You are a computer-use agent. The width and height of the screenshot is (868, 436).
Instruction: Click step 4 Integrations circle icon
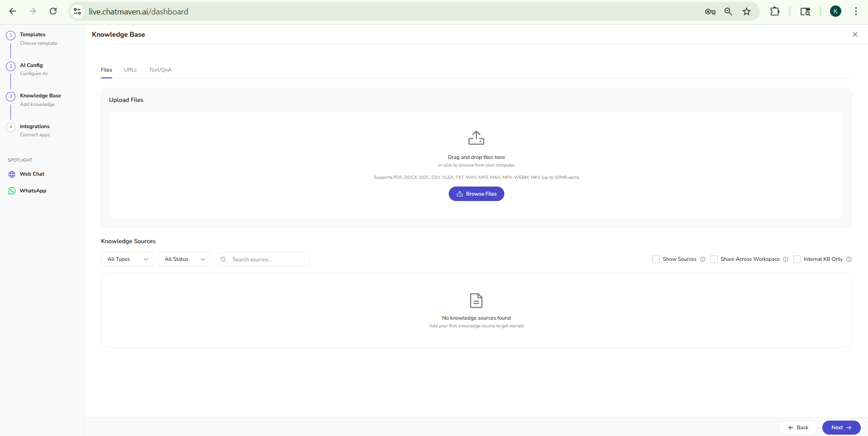pos(10,127)
